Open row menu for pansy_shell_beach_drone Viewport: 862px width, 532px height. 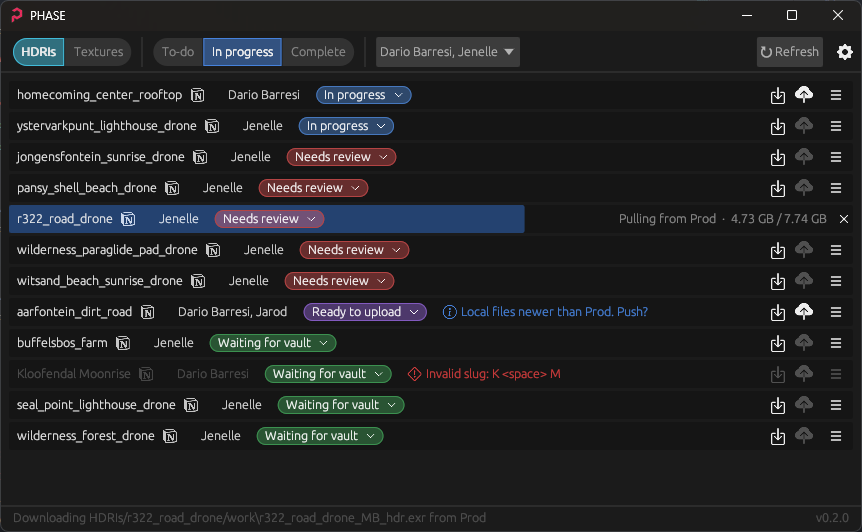(836, 188)
